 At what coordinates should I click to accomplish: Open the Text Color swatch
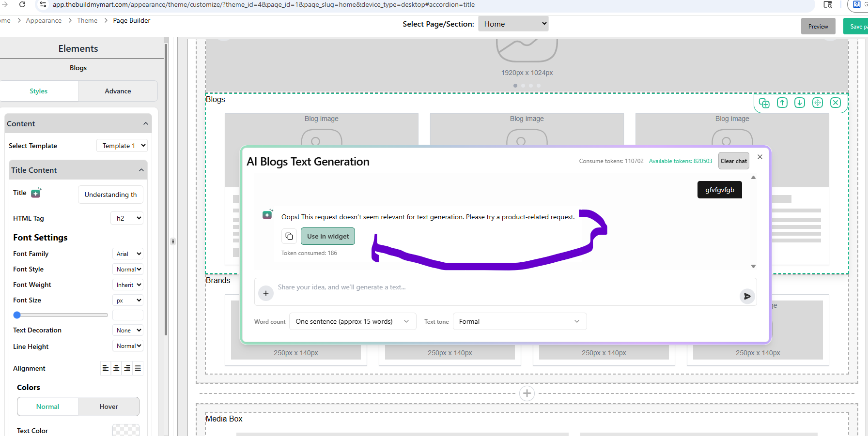click(126, 430)
